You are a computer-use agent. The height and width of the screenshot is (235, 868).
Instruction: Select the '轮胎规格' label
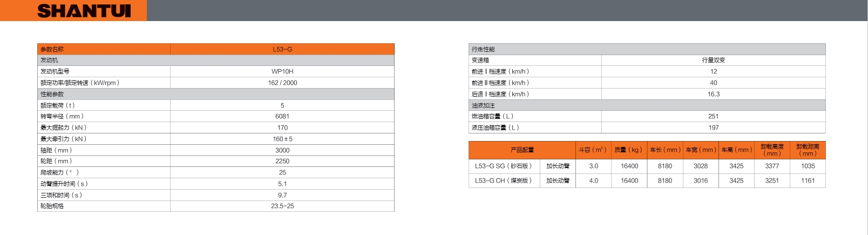[52, 206]
